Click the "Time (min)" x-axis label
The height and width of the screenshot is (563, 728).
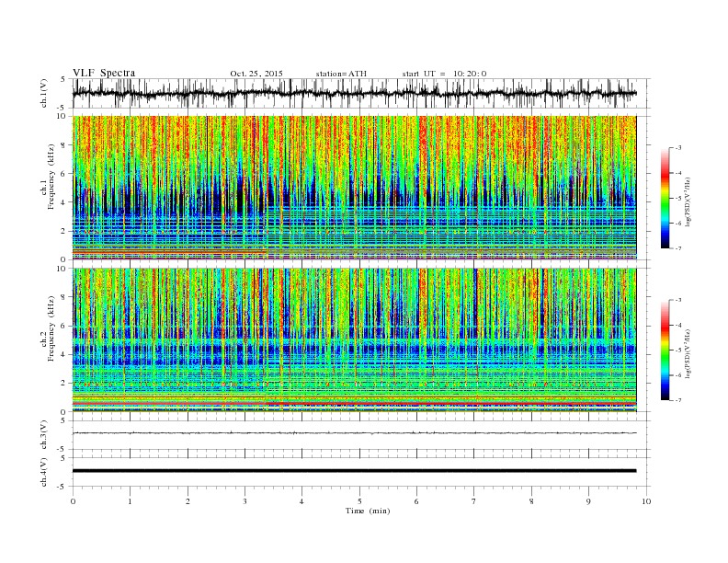pyautogui.click(x=368, y=511)
